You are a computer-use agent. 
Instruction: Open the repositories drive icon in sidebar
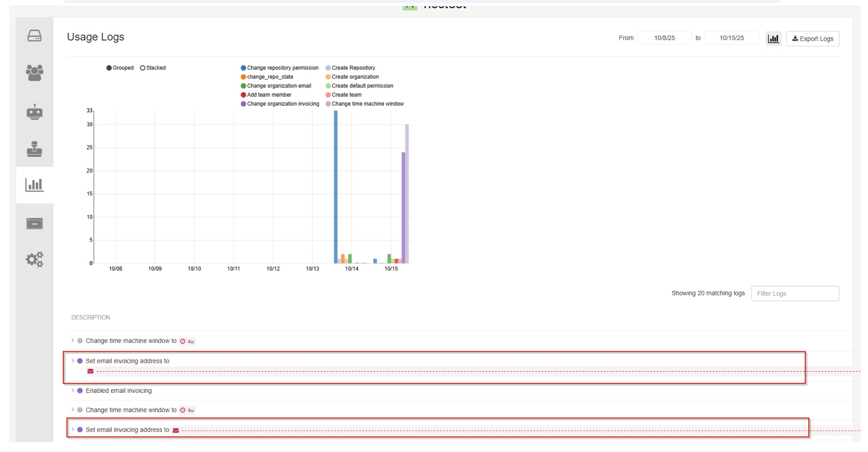[x=34, y=36]
